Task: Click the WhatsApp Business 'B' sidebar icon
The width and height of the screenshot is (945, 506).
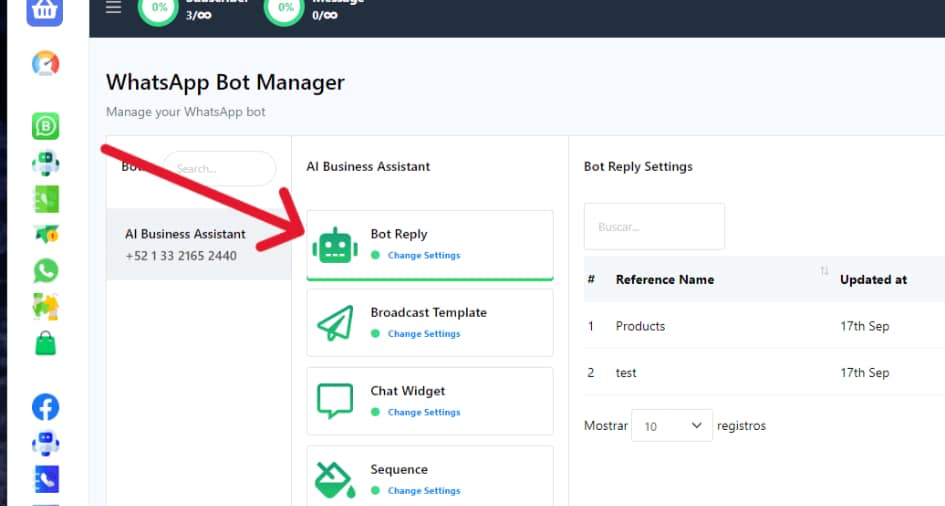Action: [x=45, y=126]
